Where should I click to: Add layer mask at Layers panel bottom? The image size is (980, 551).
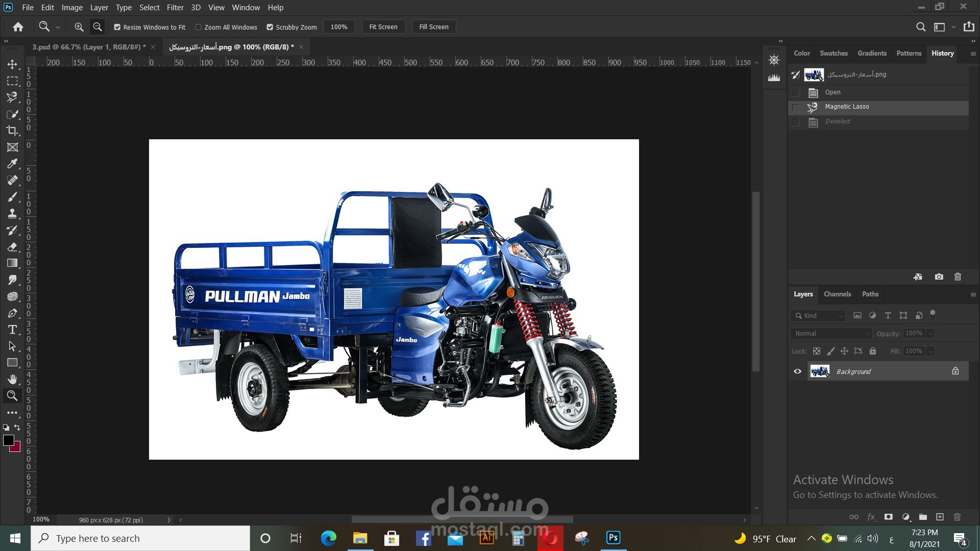[x=889, y=517]
